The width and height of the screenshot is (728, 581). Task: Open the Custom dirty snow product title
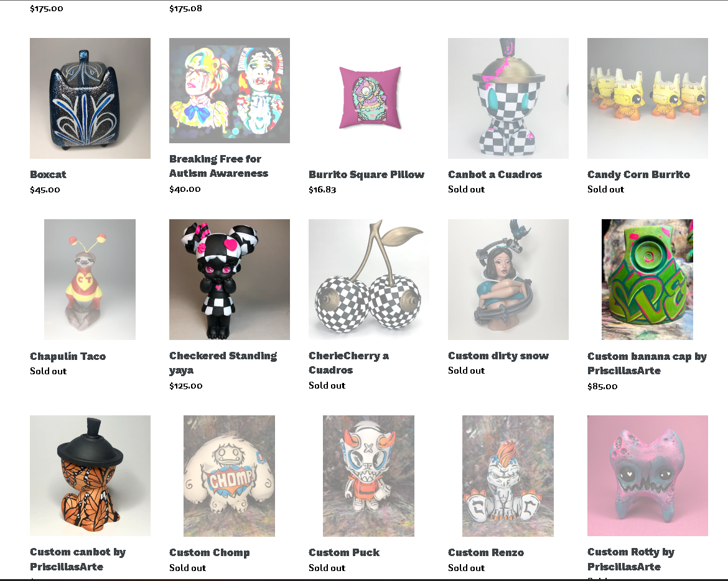[x=498, y=356]
